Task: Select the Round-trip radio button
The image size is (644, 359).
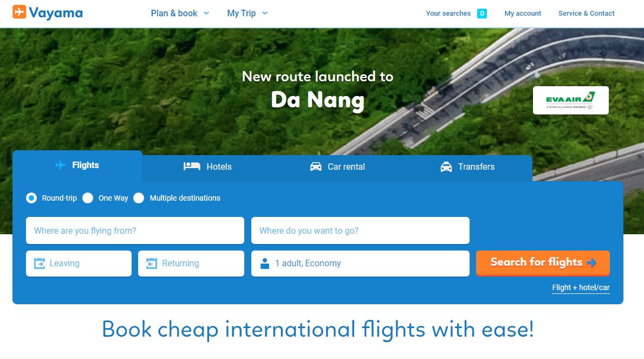Action: tap(31, 198)
